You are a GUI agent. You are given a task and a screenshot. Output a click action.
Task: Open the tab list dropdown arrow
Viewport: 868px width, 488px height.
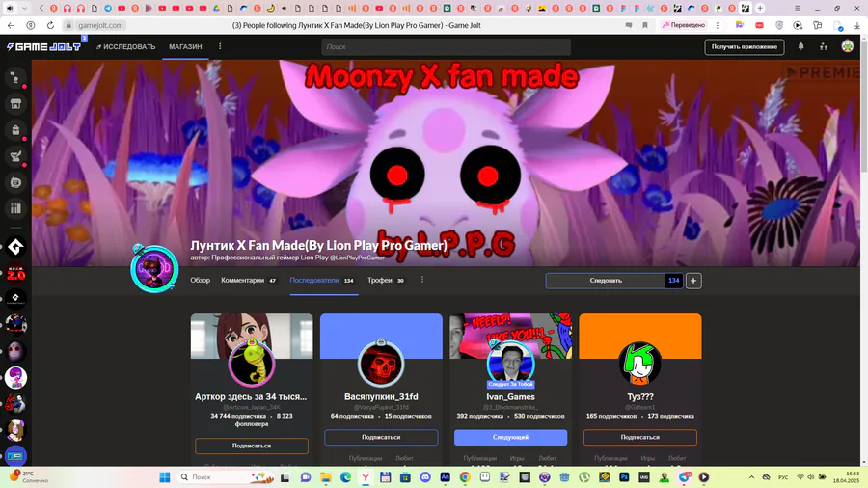tap(24, 9)
